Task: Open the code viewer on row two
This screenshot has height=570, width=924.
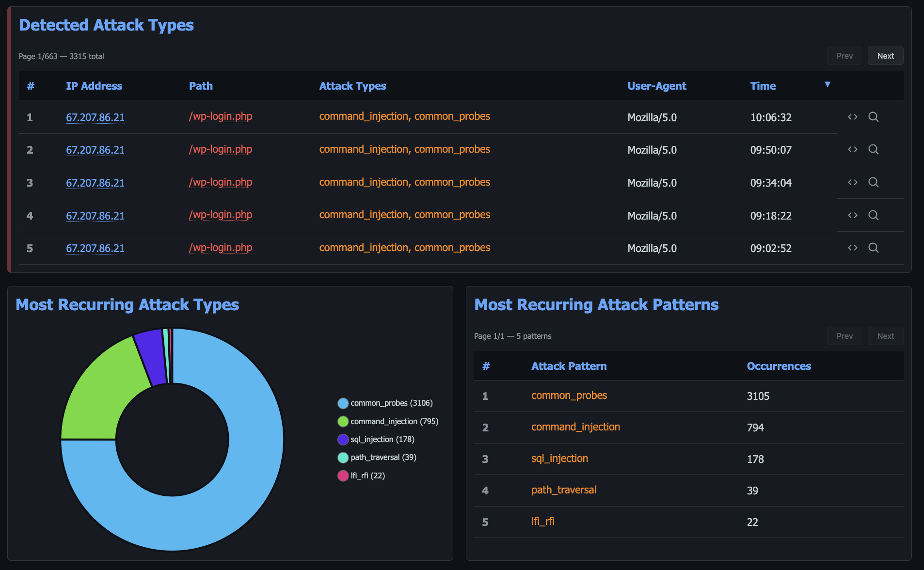Action: tap(852, 149)
